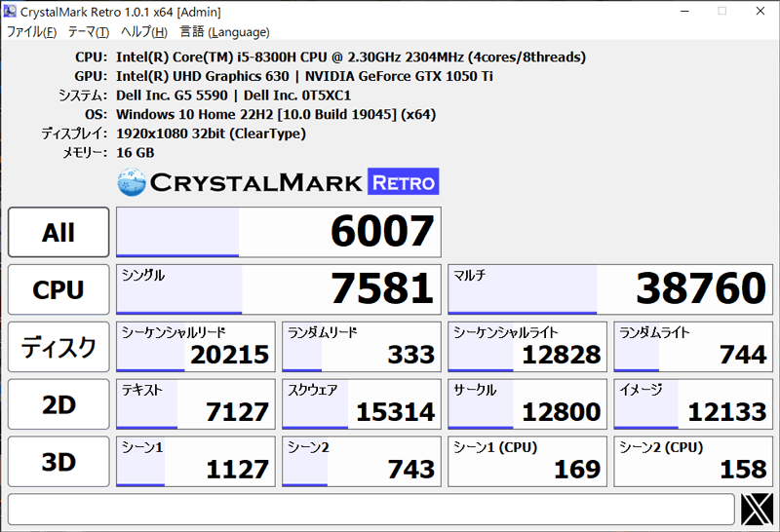Run the ディスク benchmark button
This screenshot has width=780, height=532.
coord(58,347)
